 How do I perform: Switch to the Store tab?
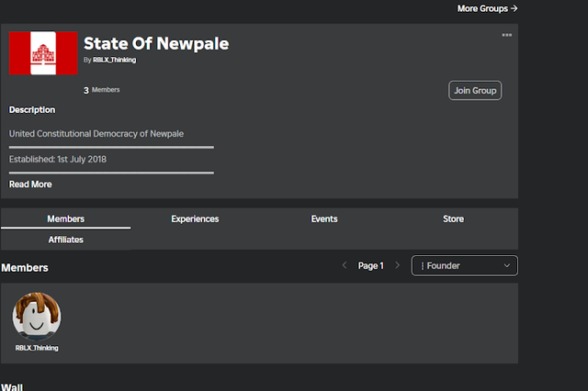tap(453, 218)
